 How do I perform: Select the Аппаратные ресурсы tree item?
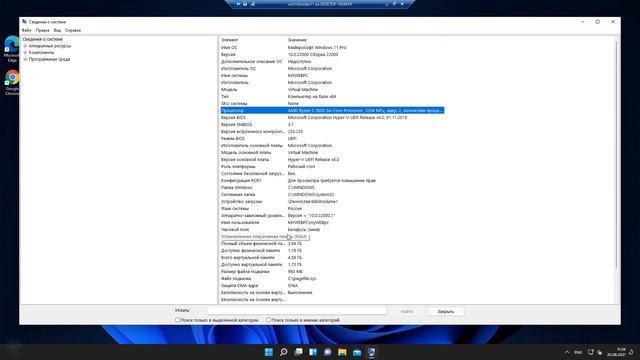[x=50, y=46]
